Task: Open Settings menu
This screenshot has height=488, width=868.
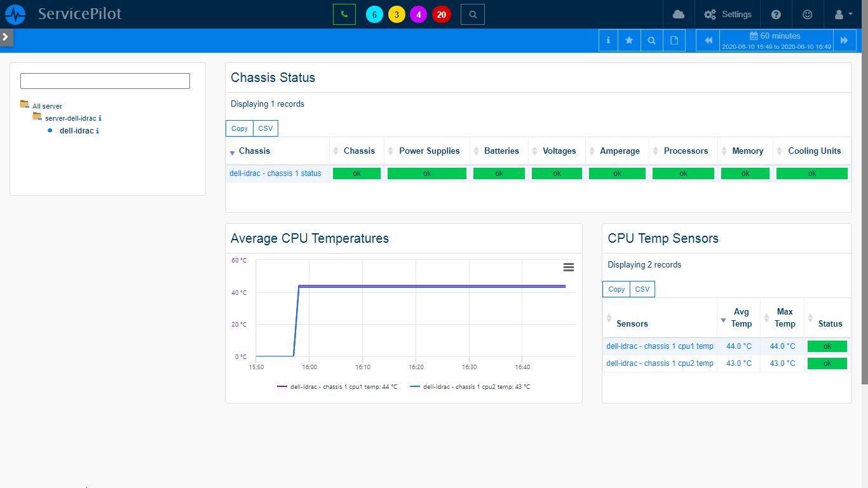Action: point(728,14)
